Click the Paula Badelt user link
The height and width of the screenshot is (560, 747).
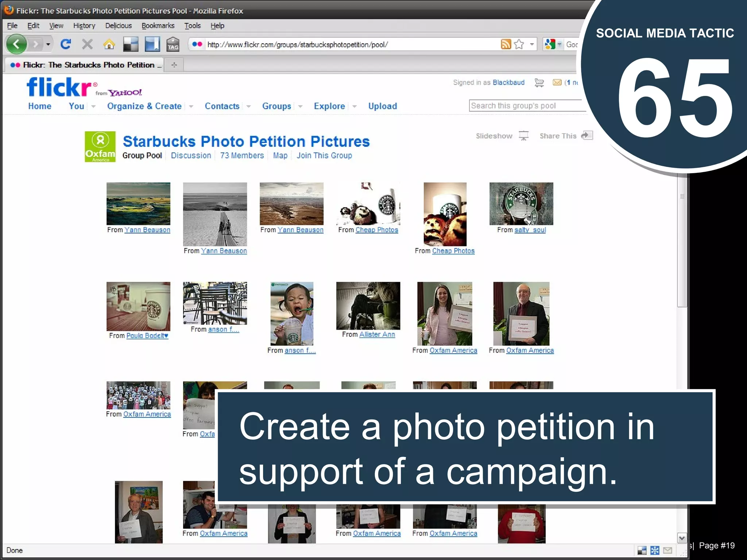pyautogui.click(x=147, y=336)
